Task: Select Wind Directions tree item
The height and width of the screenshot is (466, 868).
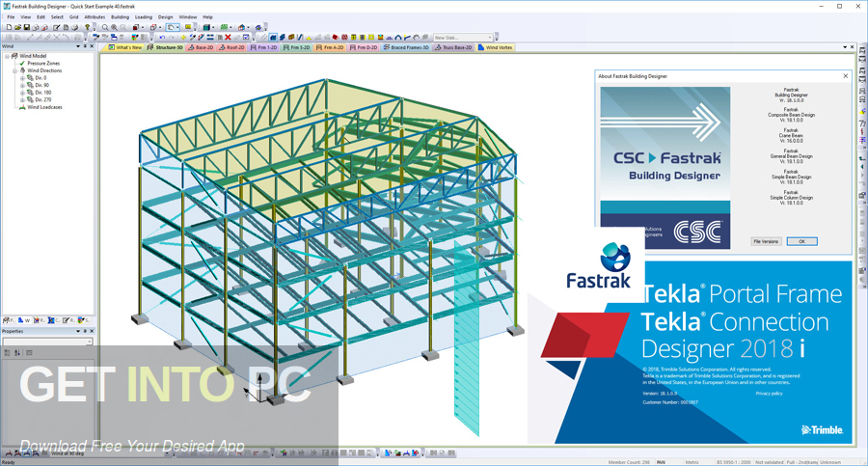Action: click(44, 70)
